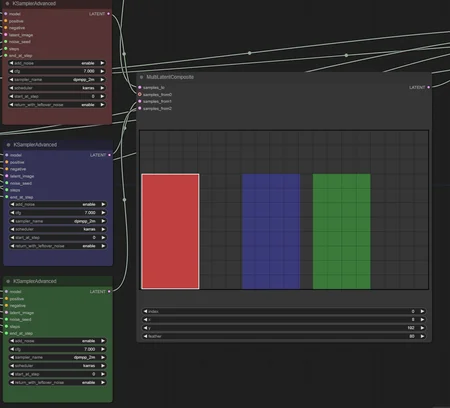Click the green node's LATENT output socket
450x408 pixels.
click(109, 291)
